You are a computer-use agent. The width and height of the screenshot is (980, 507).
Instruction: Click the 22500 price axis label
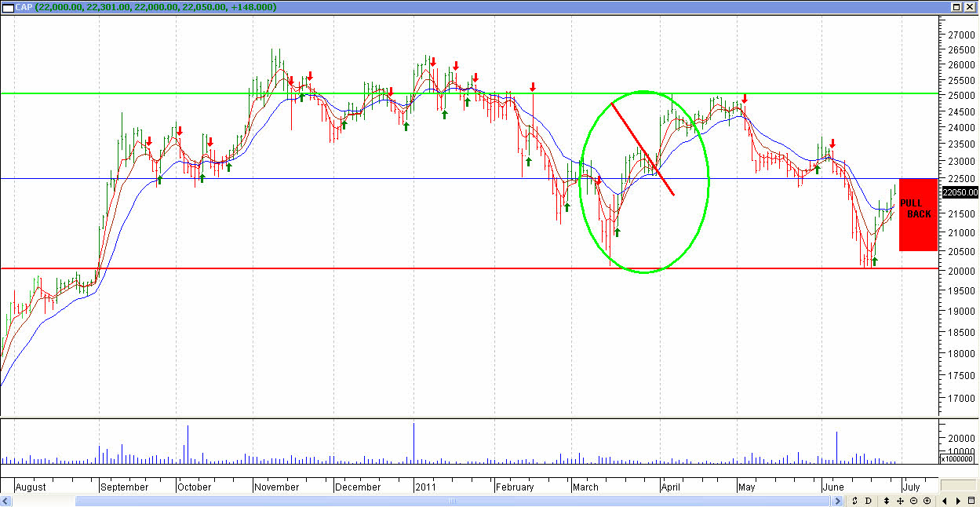960,177
